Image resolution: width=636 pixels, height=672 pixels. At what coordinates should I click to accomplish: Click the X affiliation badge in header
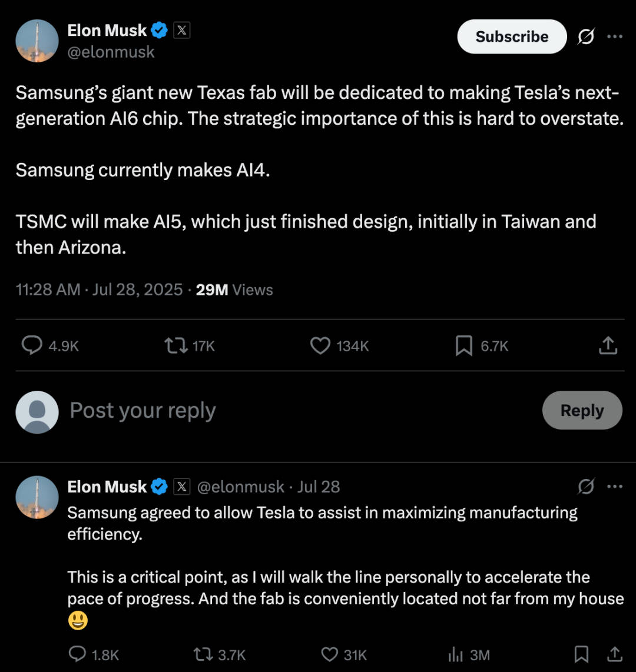pos(182,30)
